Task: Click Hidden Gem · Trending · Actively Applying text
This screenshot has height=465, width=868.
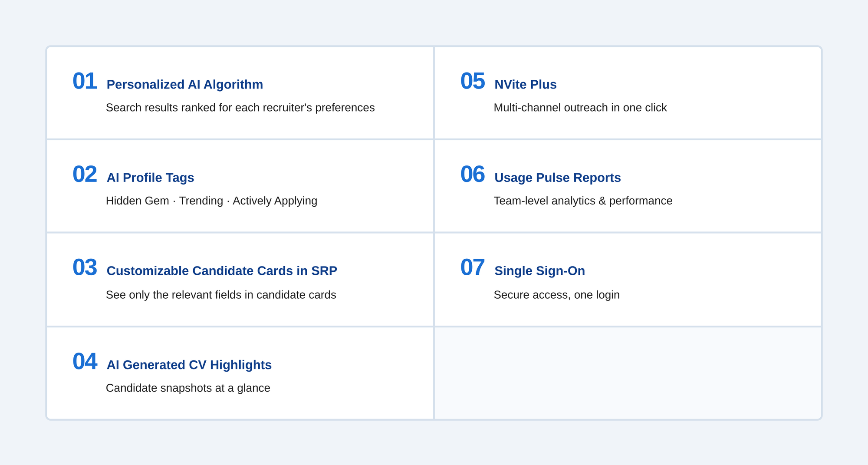Action: coord(211,201)
